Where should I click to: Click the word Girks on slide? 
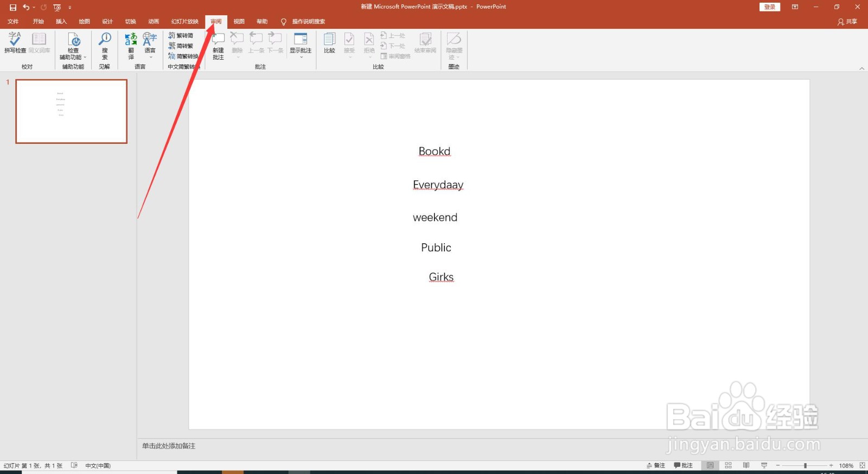441,277
